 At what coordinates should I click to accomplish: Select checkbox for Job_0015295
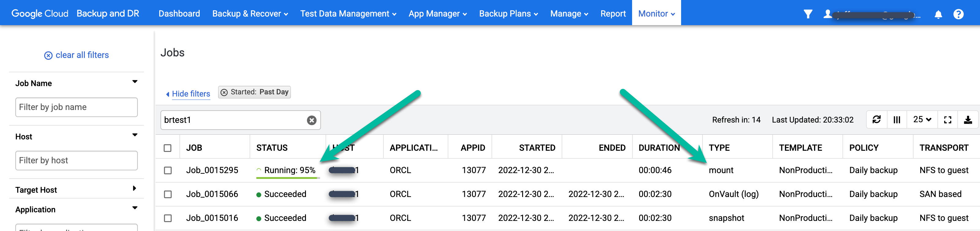168,170
